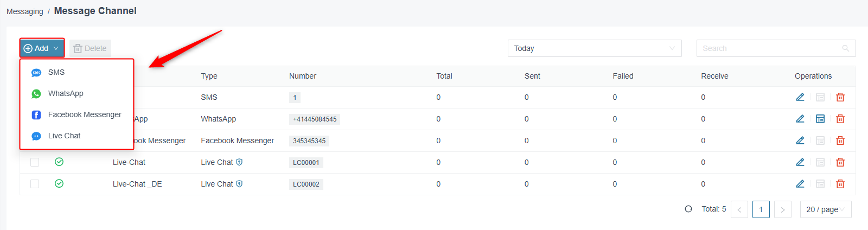The image size is (868, 230).
Task: Go to Messaging breadcrumb link
Action: [x=25, y=11]
